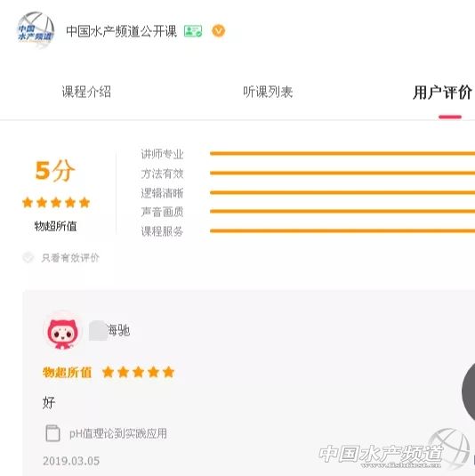Click the review's five orange stars
475x476 pixels.
(139, 372)
